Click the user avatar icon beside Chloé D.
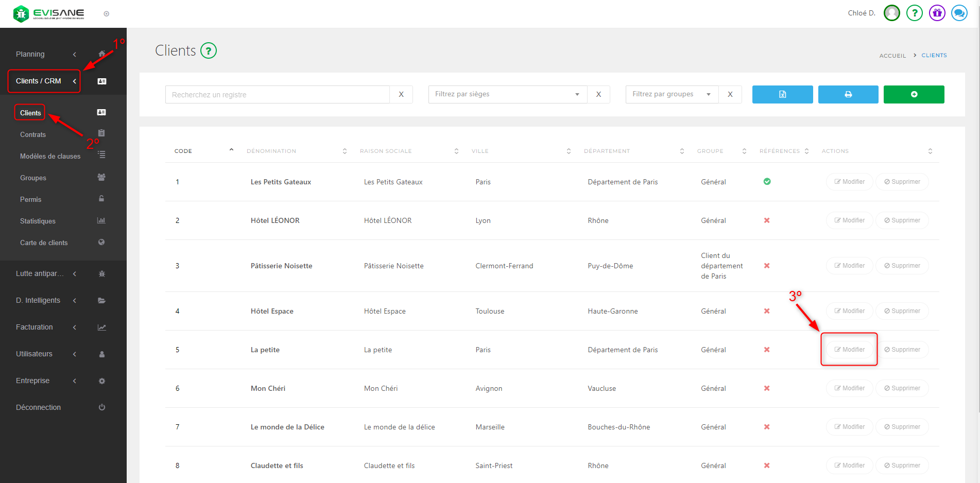980x483 pixels. [x=891, y=13]
